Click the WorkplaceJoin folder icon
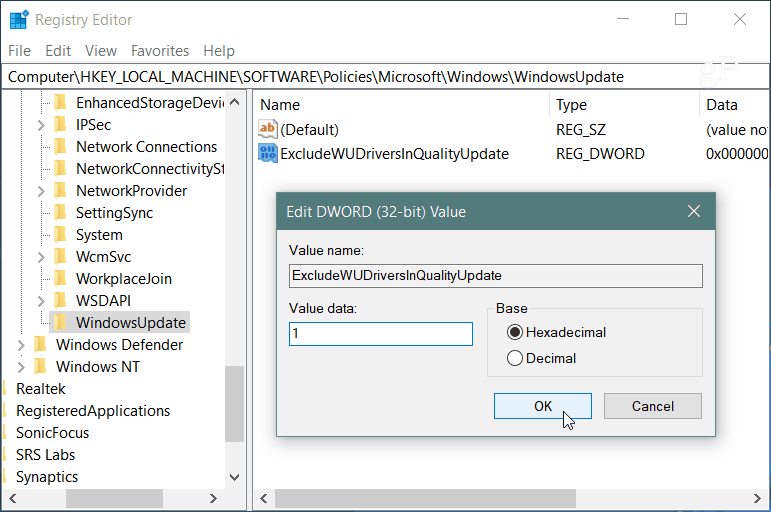Screen dimensions: 771x512 tap(60, 278)
